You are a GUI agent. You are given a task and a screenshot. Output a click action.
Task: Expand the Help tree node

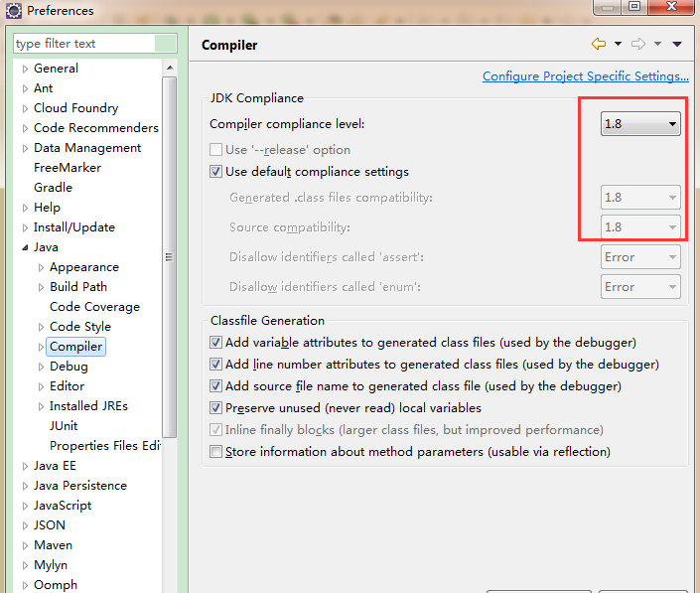[x=25, y=208]
